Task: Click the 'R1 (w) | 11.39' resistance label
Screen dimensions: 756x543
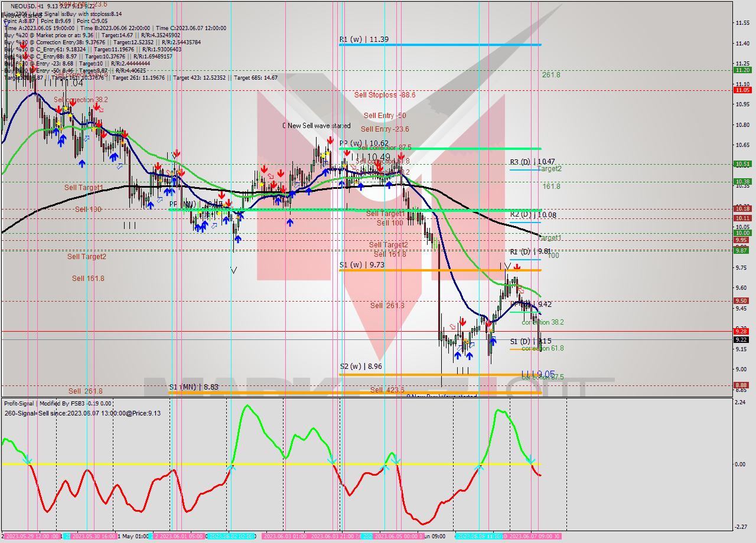Action: tap(364, 40)
